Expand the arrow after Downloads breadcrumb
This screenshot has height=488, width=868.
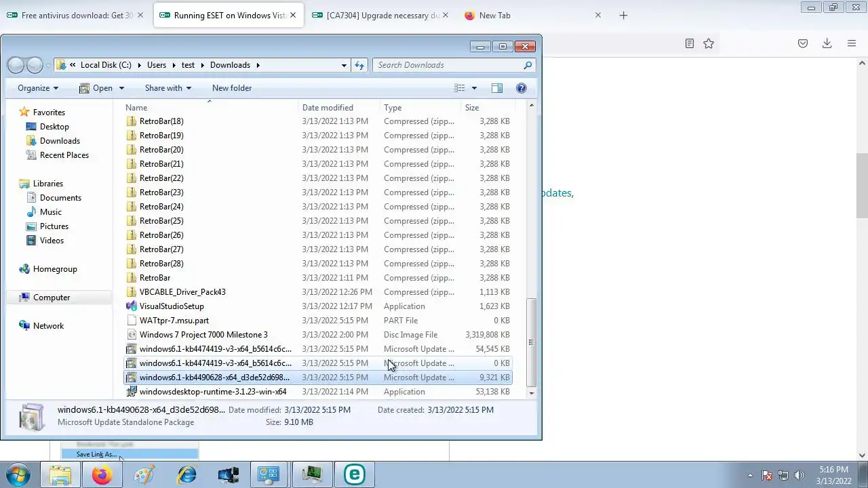(x=258, y=65)
